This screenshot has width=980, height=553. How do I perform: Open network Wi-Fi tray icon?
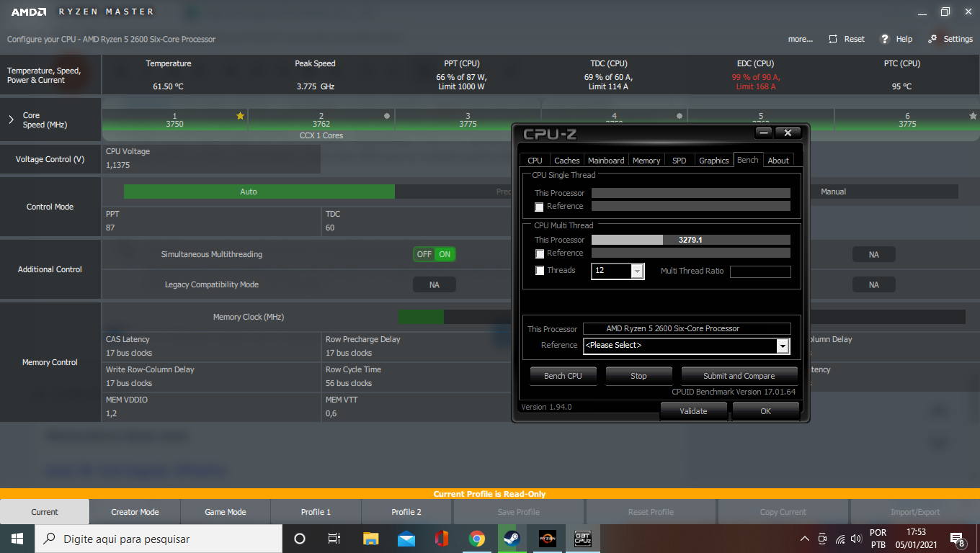(x=840, y=539)
